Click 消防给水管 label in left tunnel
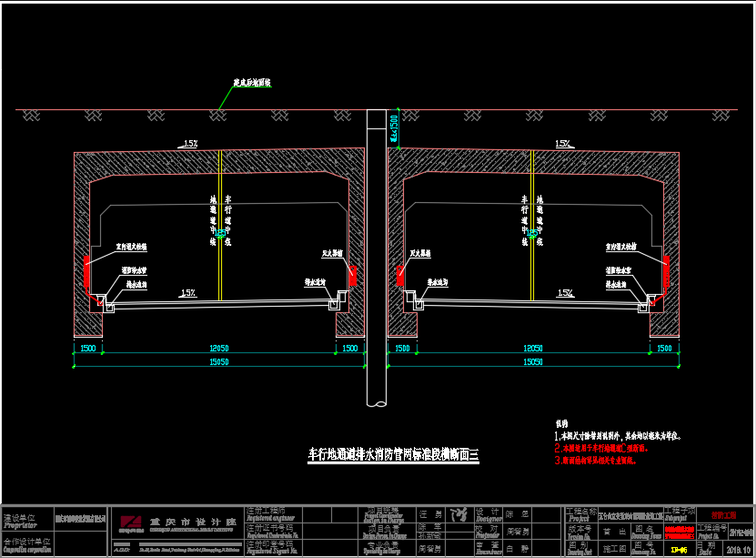Viewport: 756px width, 558px height. pyautogui.click(x=134, y=270)
